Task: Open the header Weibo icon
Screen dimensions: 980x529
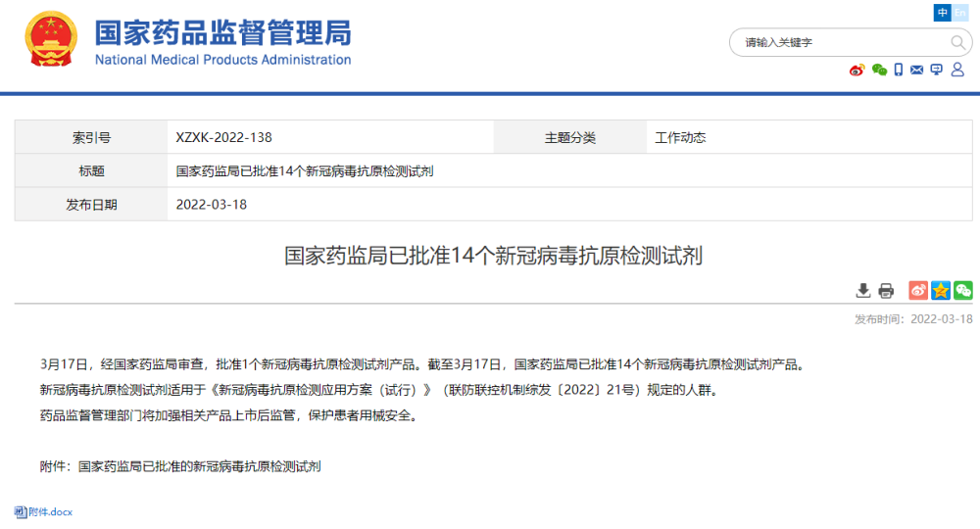Action: (857, 70)
